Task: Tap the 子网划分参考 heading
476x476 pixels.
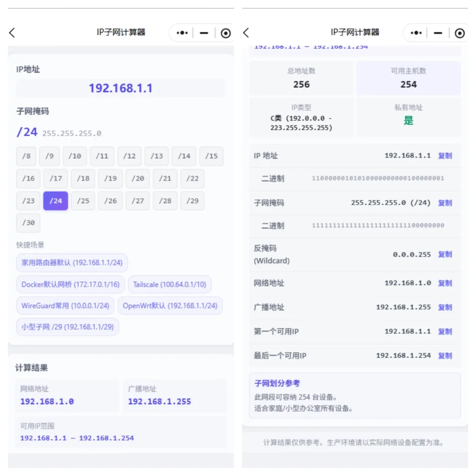Action: [277, 383]
